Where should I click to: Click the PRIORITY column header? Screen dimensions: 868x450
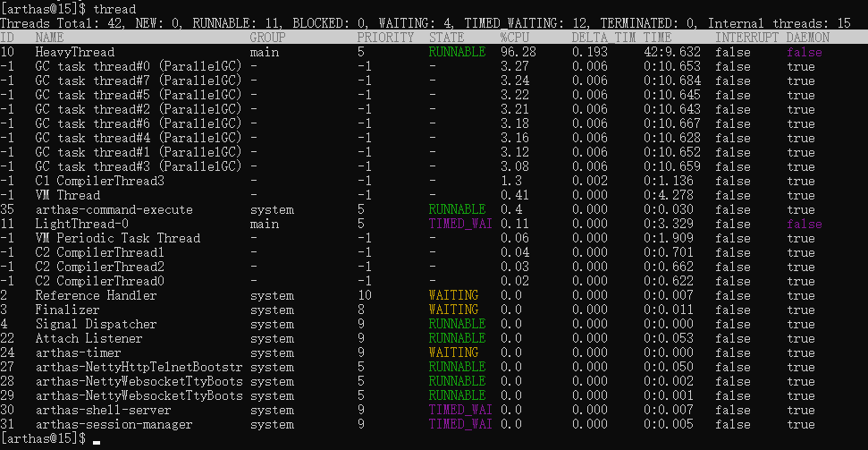(385, 38)
